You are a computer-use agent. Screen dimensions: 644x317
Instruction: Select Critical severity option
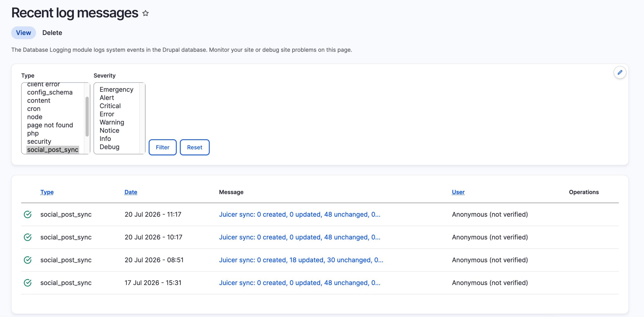click(x=110, y=106)
